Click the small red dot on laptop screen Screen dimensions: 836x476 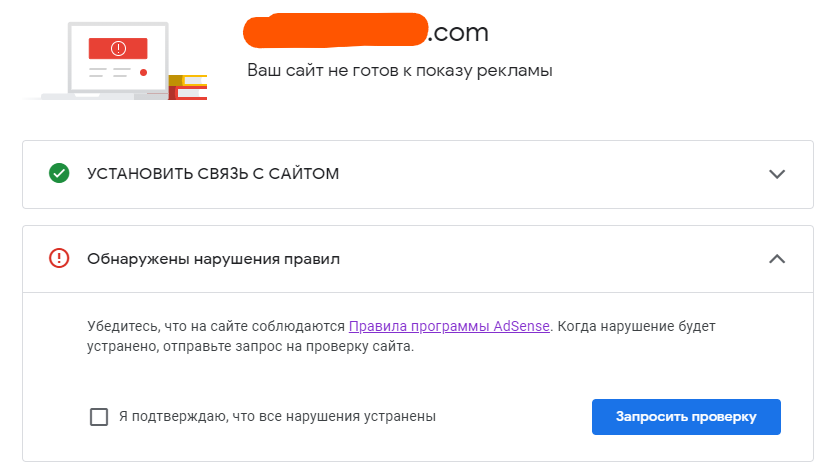tap(143, 72)
